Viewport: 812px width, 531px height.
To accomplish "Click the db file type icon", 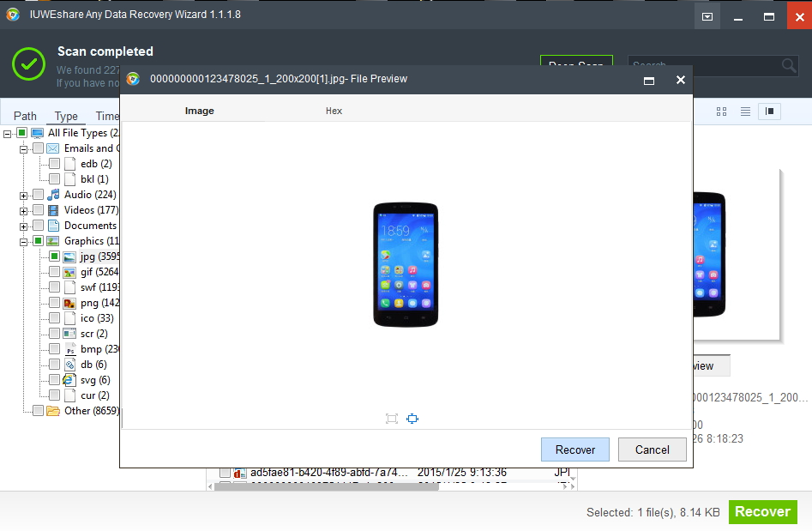I will [70, 365].
